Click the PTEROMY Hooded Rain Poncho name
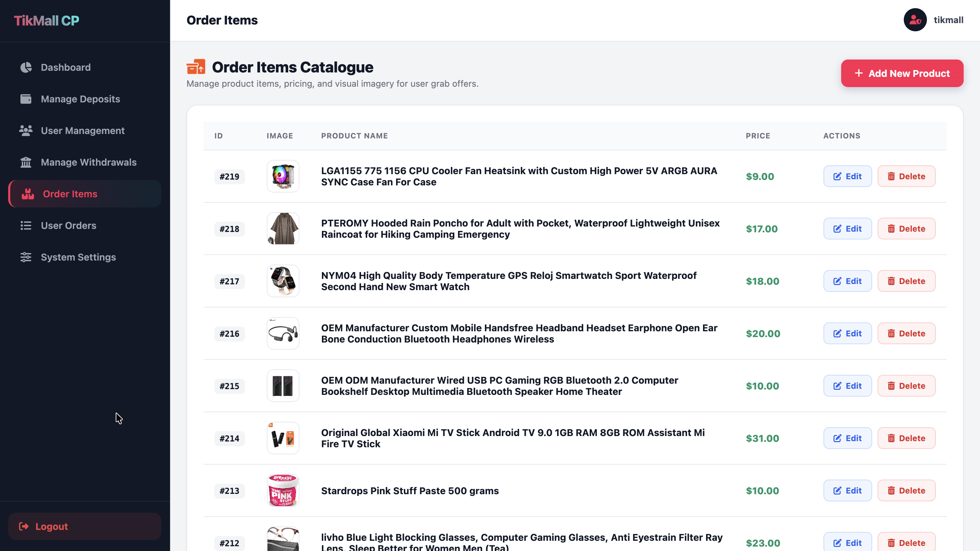The height and width of the screenshot is (551, 980). [520, 229]
